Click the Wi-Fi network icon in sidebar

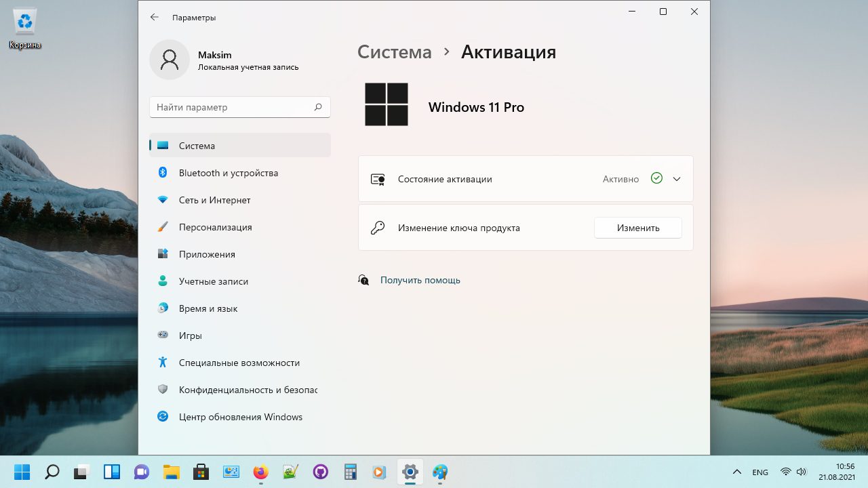[x=163, y=200]
